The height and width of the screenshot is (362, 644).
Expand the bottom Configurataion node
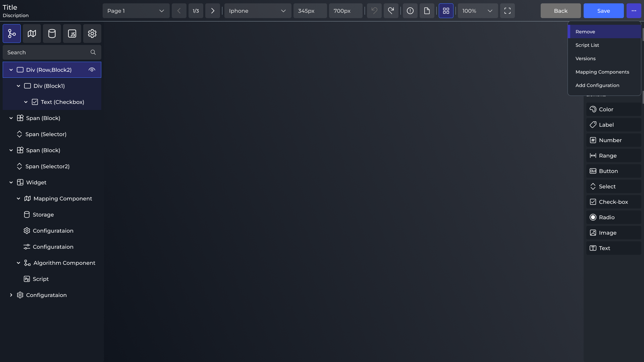11,295
